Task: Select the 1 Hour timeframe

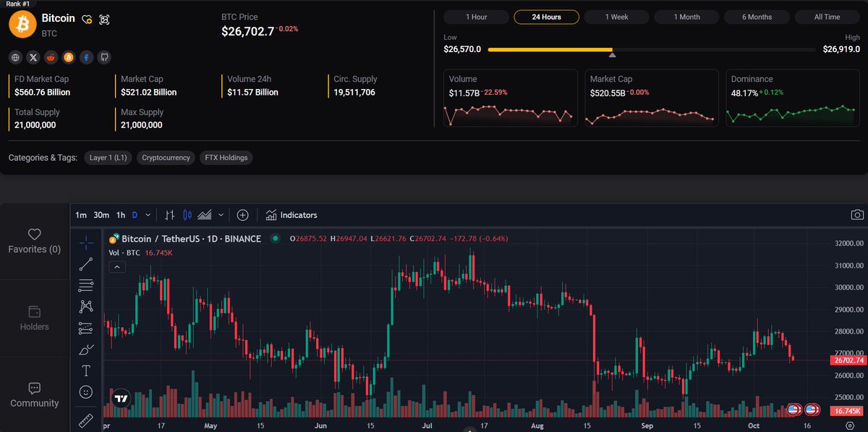Action: click(x=476, y=17)
